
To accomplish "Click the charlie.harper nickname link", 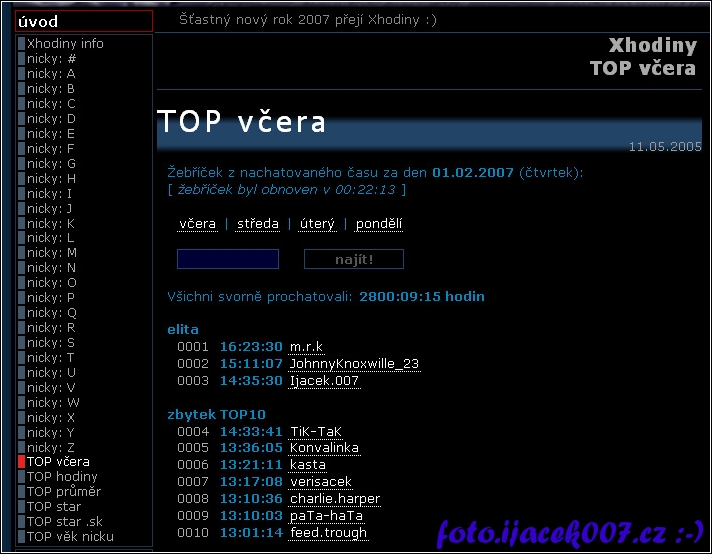I will coord(335,499).
